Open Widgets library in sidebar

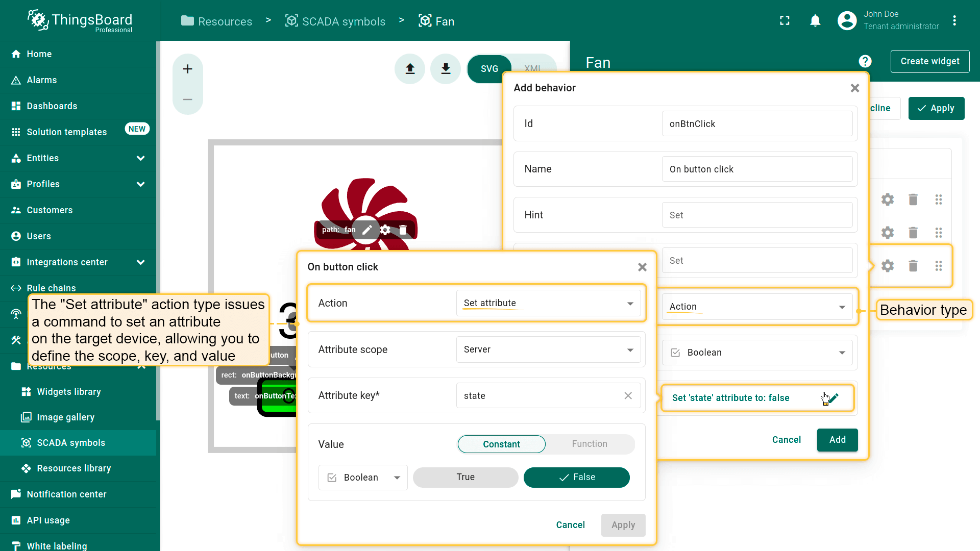point(69,392)
